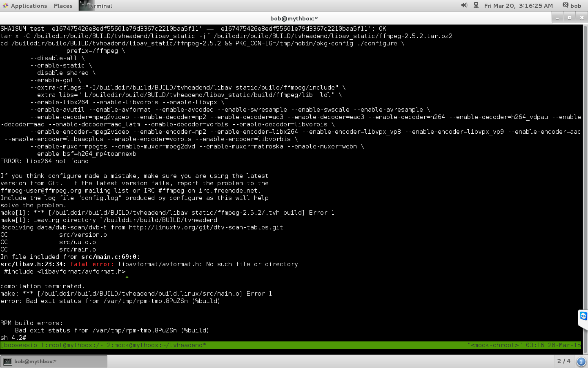The height and width of the screenshot is (368, 588).
Task: Click the chat bubble icon beside bob
Action: (566, 5)
